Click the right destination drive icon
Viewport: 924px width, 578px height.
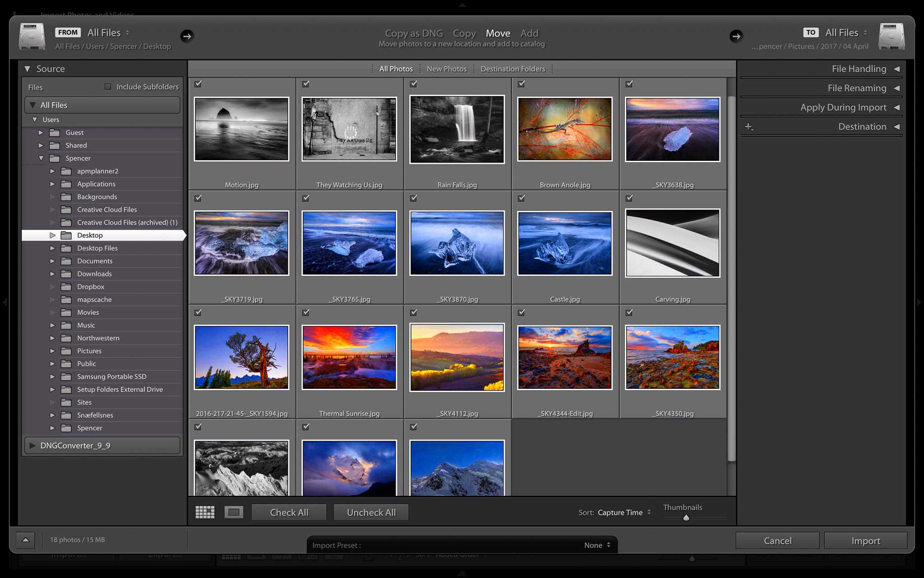pyautogui.click(x=891, y=36)
